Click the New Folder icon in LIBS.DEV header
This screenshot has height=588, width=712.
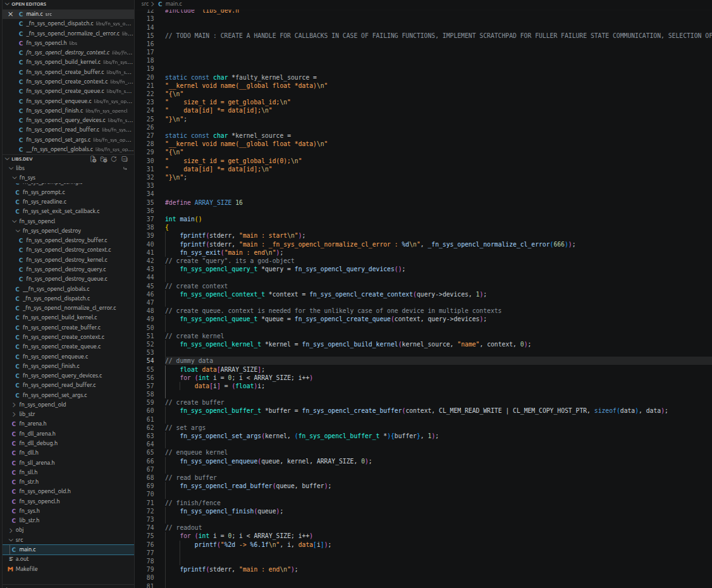pyautogui.click(x=104, y=159)
